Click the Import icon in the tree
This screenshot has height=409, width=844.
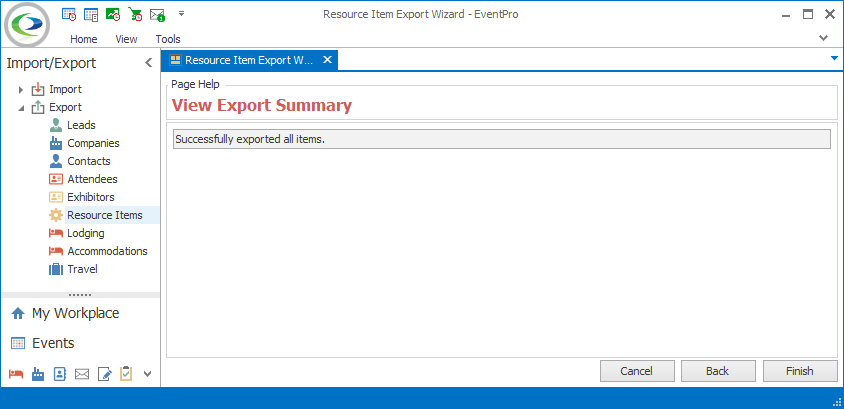[x=38, y=89]
